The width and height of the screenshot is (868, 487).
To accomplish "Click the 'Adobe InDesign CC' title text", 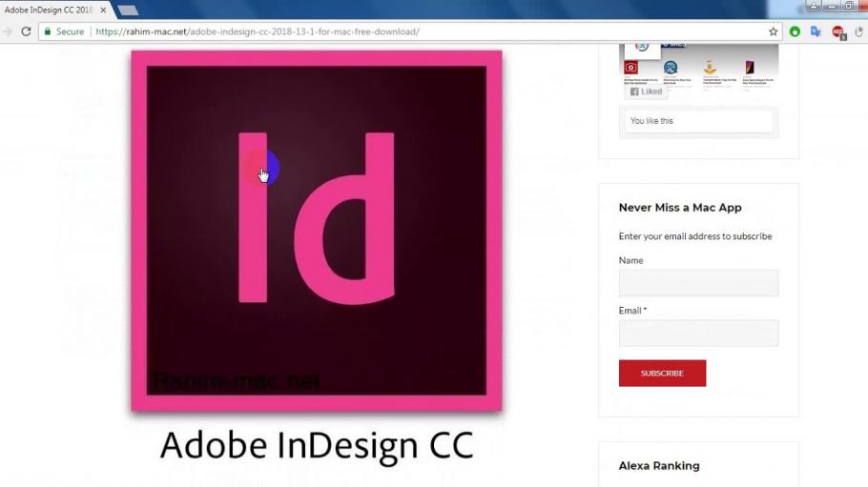I will click(x=317, y=445).
